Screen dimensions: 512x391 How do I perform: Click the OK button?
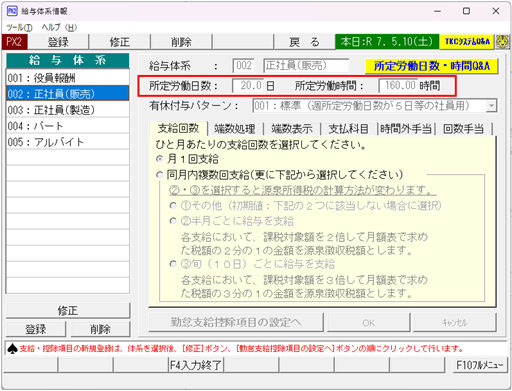(368, 322)
